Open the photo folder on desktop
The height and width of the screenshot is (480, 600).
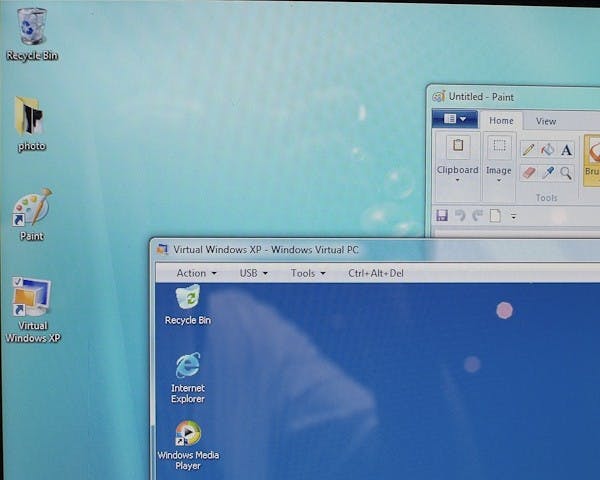click(x=31, y=124)
